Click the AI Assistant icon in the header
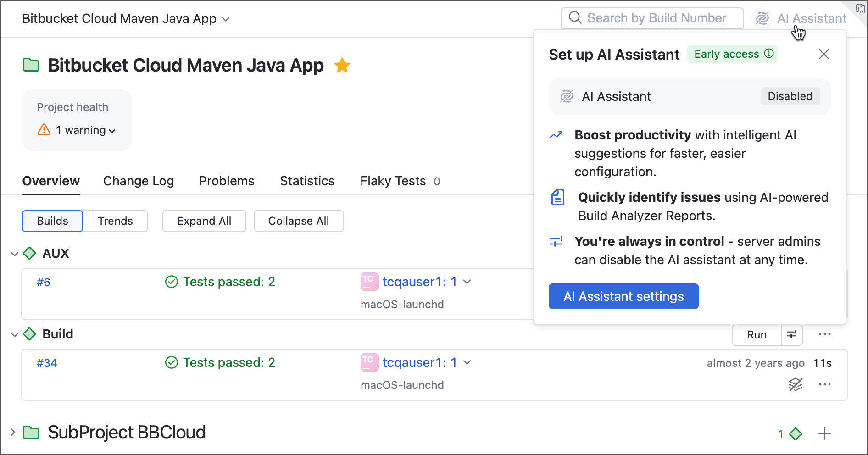The height and width of the screenshot is (455, 868). pyautogui.click(x=763, y=18)
